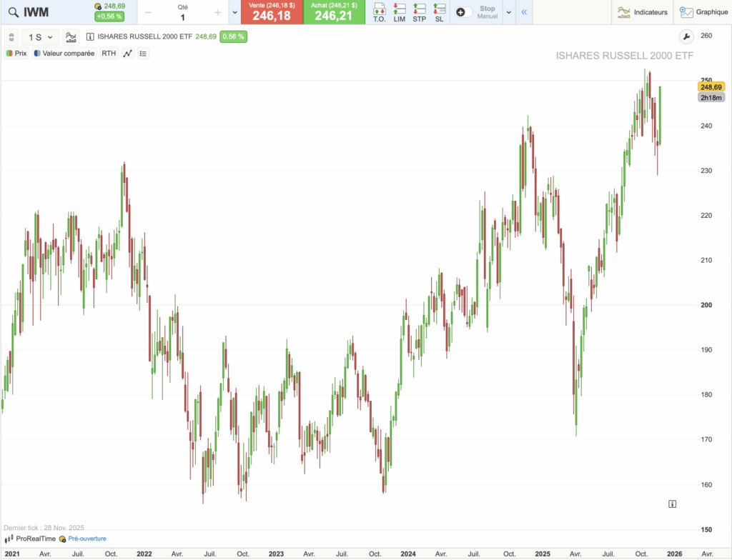Select the STP stop order icon
The image size is (732, 560).
click(x=419, y=9)
